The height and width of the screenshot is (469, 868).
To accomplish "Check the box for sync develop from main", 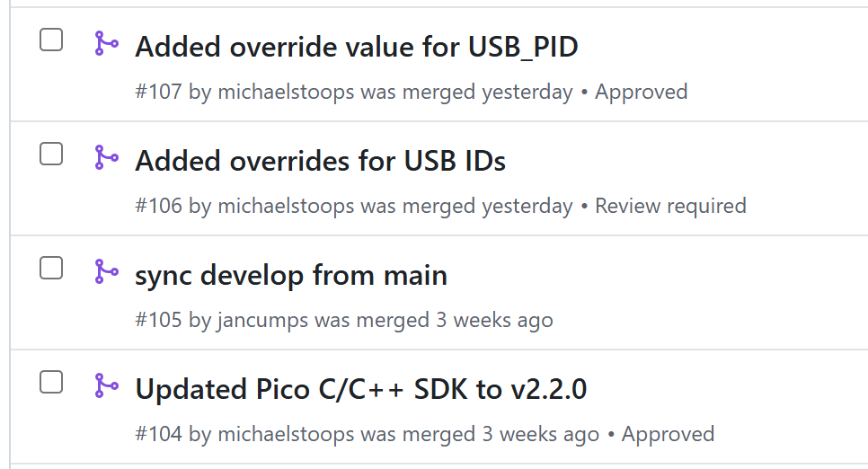I will [51, 268].
